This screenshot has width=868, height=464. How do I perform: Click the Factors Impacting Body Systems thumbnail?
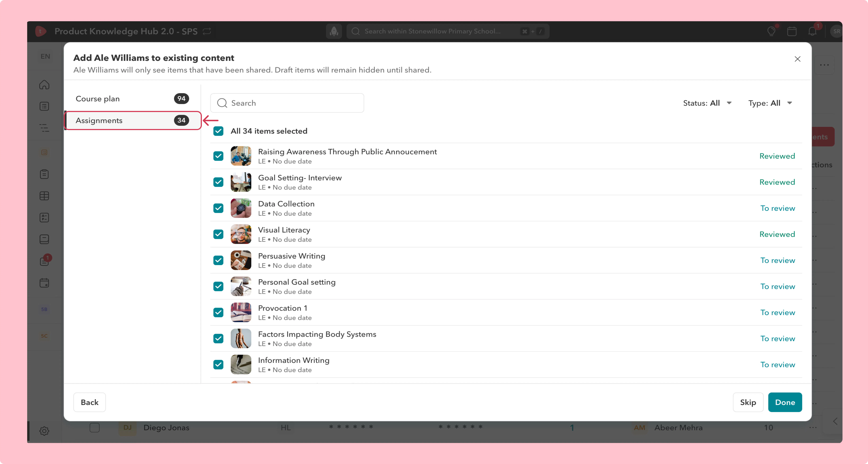pos(241,338)
